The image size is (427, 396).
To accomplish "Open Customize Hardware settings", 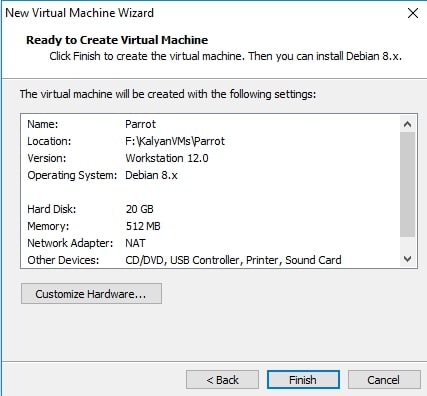I will 91,294.
